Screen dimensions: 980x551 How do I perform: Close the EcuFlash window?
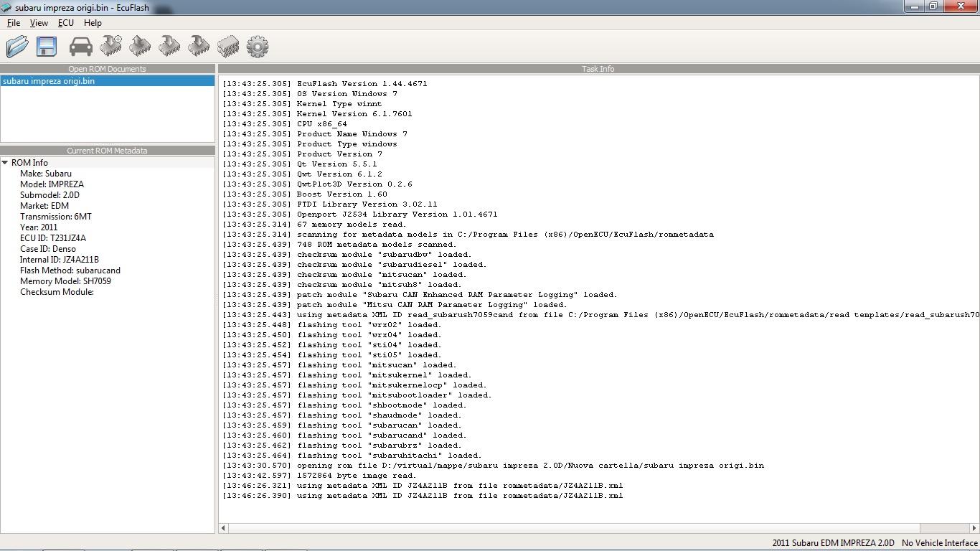coord(961,6)
